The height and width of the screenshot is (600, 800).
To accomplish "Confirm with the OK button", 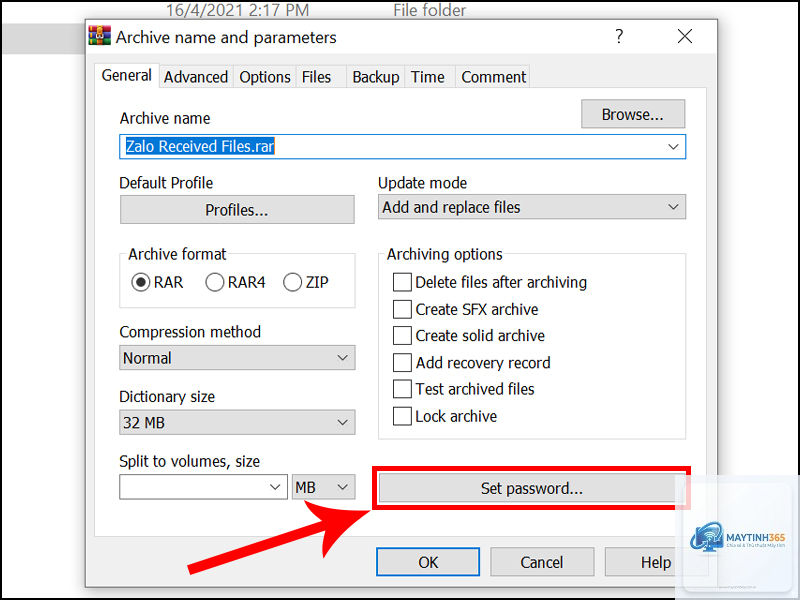I will click(x=428, y=562).
